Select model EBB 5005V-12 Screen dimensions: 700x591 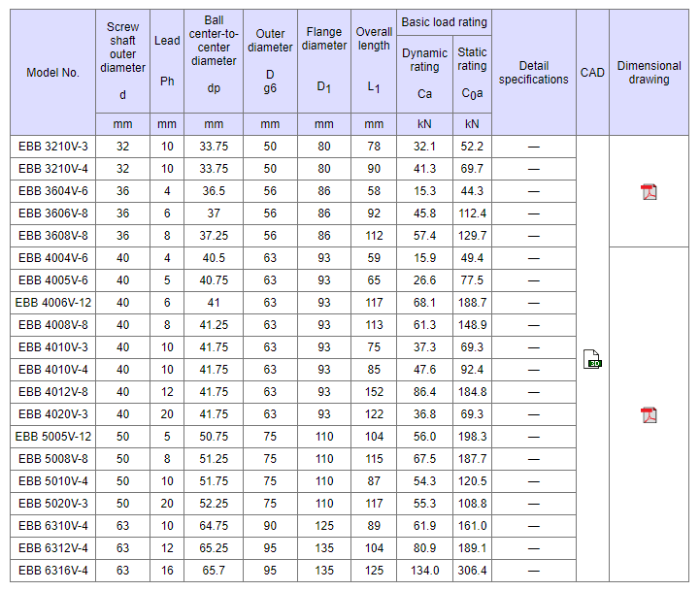(53, 437)
